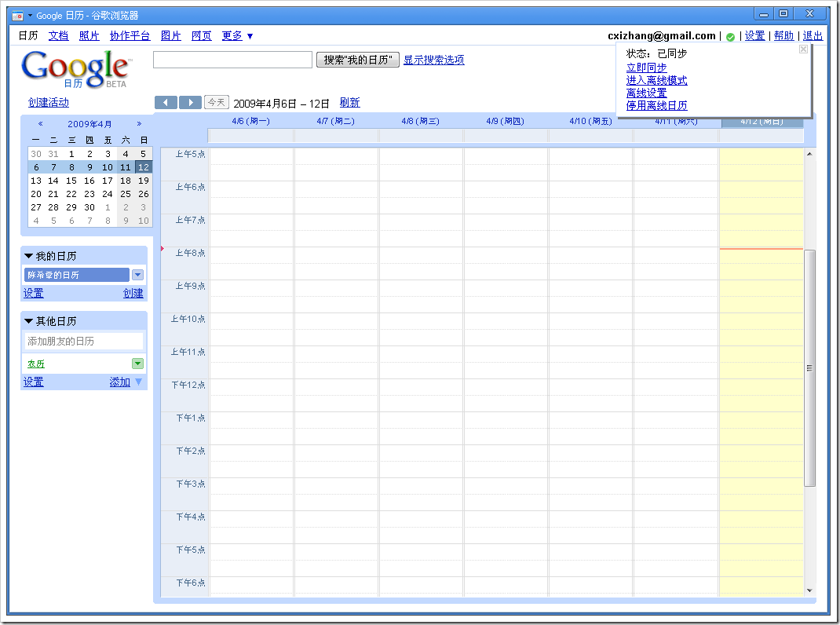Viewport: 840px width, 625px height.
Task: Select April 1 in mini calendar
Action: coord(71,154)
